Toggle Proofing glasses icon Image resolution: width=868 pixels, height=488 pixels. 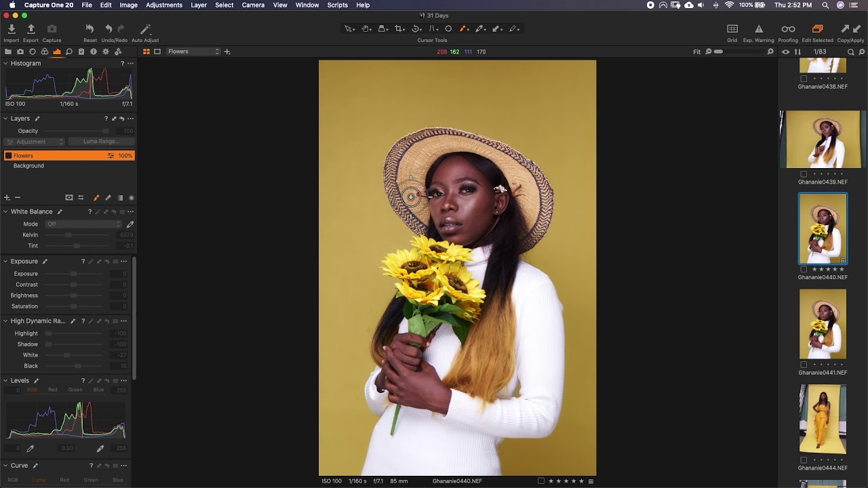(788, 28)
